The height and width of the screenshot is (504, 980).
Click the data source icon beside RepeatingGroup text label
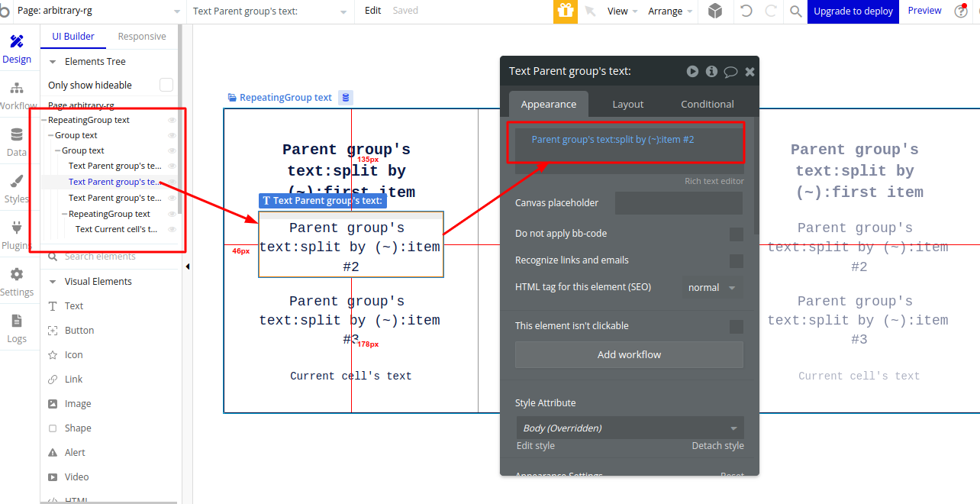(346, 97)
